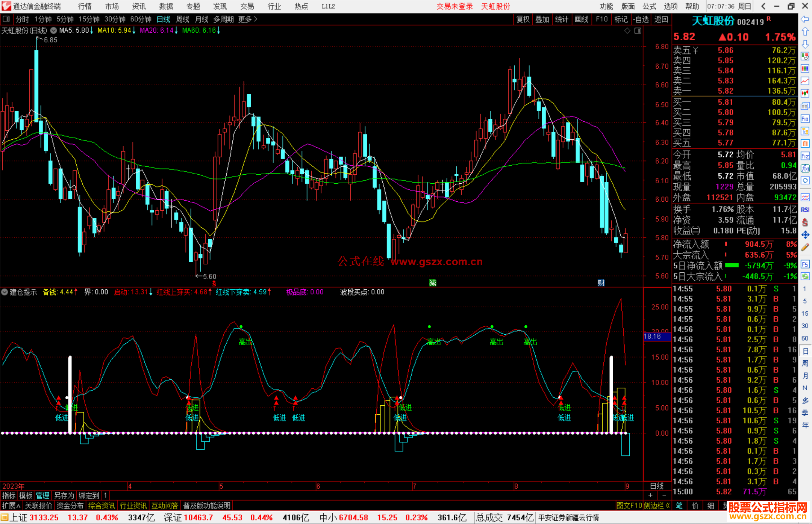The width and height of the screenshot is (812, 524).
Task: Click the previous window chevron in title bar
Action: coord(763,6)
